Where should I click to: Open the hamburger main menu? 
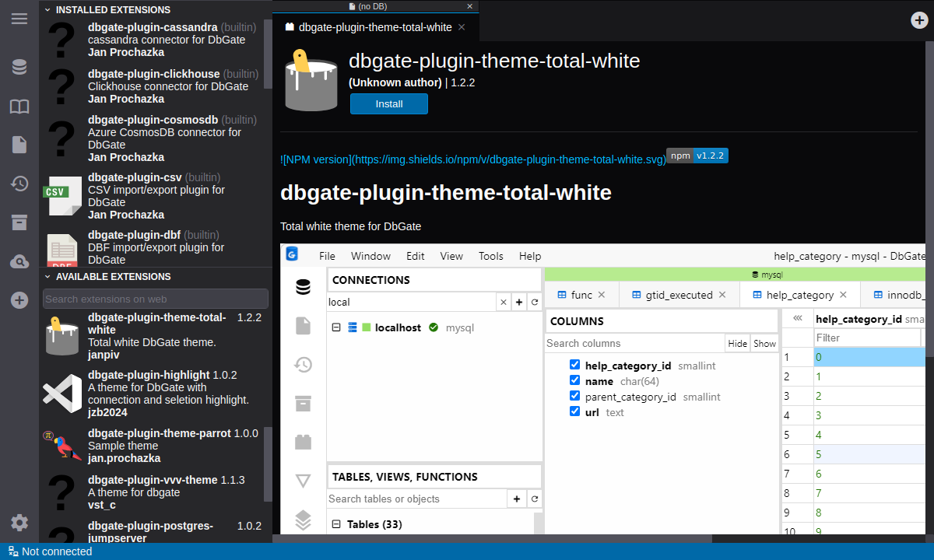19,19
